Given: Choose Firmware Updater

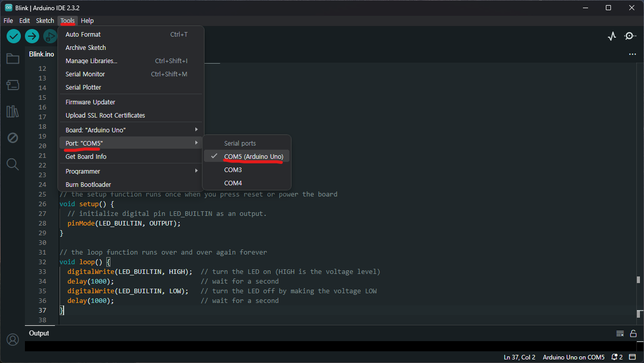Looking at the screenshot, I should (x=131, y=102).
